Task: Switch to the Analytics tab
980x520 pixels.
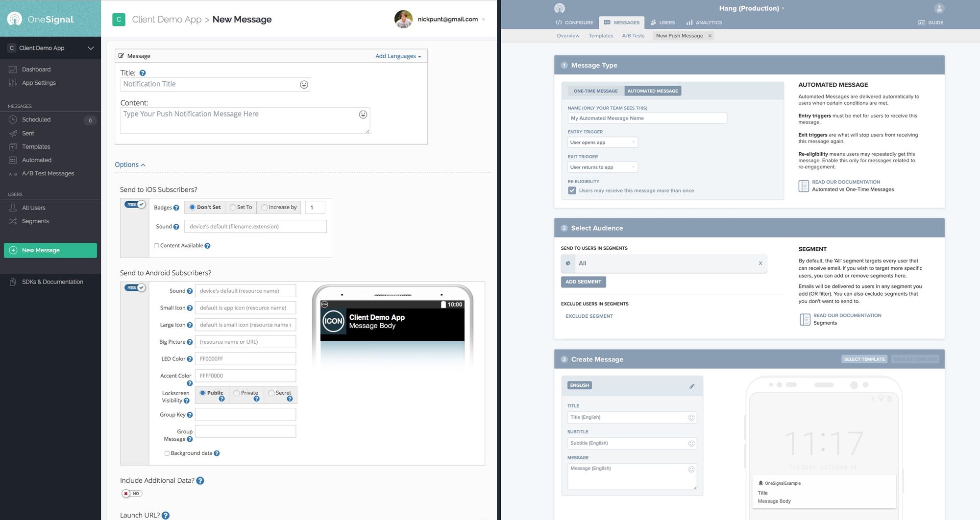Action: [704, 23]
